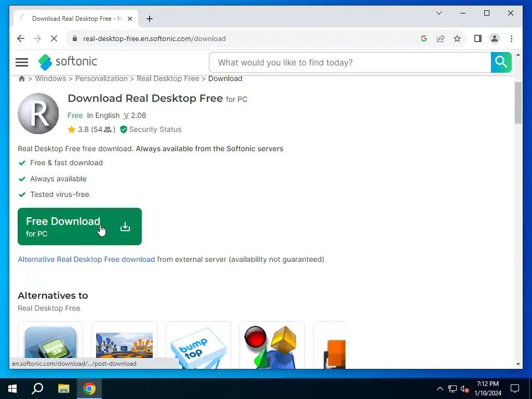
Task: Stop page loading with the X button
Action: (54, 38)
